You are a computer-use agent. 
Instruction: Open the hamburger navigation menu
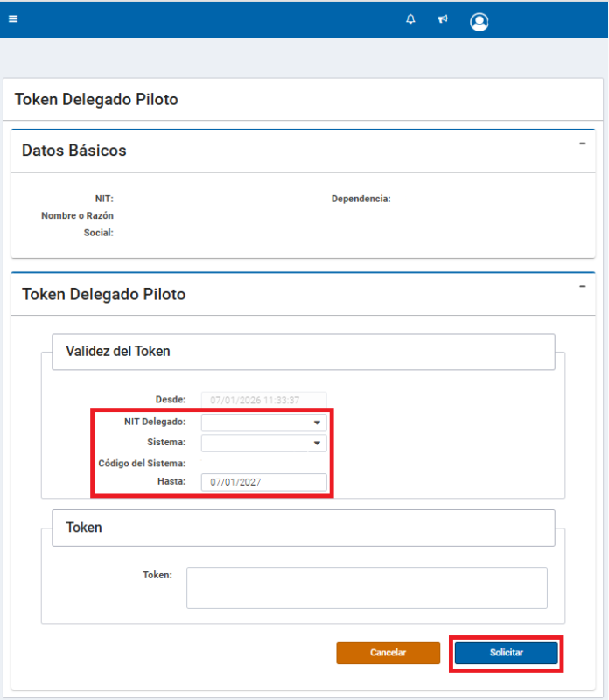[12, 19]
